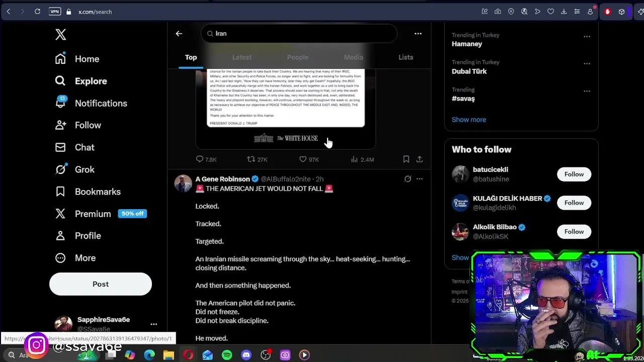Click the Post button
Image resolution: width=644 pixels, height=362 pixels.
pyautogui.click(x=100, y=284)
